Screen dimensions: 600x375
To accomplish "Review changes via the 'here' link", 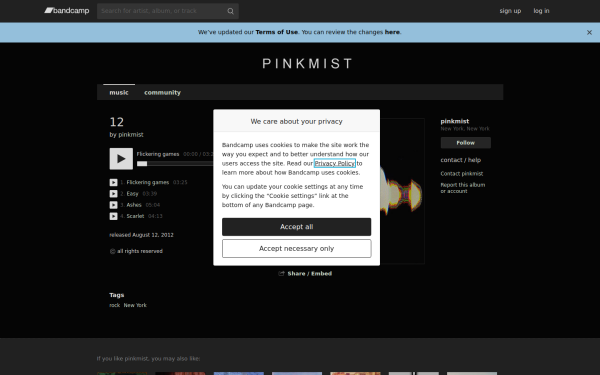I will pyautogui.click(x=392, y=32).
